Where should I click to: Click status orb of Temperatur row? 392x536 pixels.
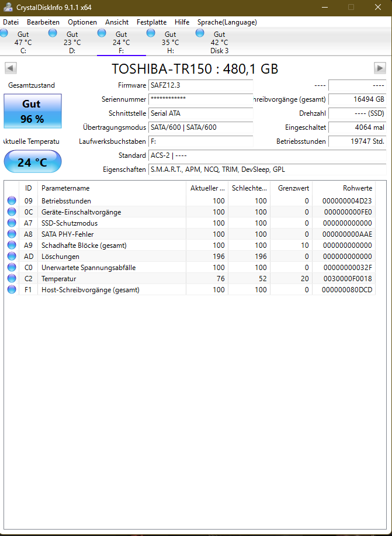click(x=12, y=279)
